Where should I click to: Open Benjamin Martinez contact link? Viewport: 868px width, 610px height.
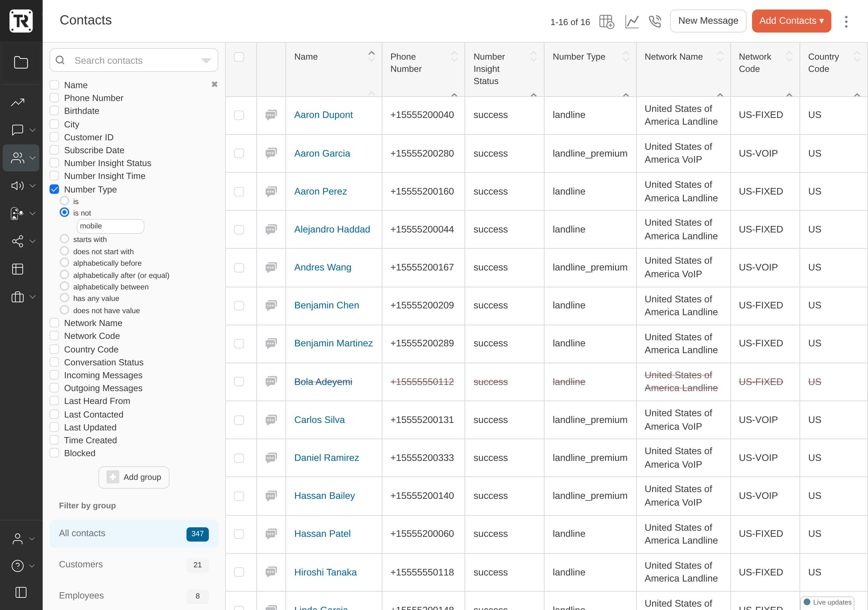click(x=333, y=343)
